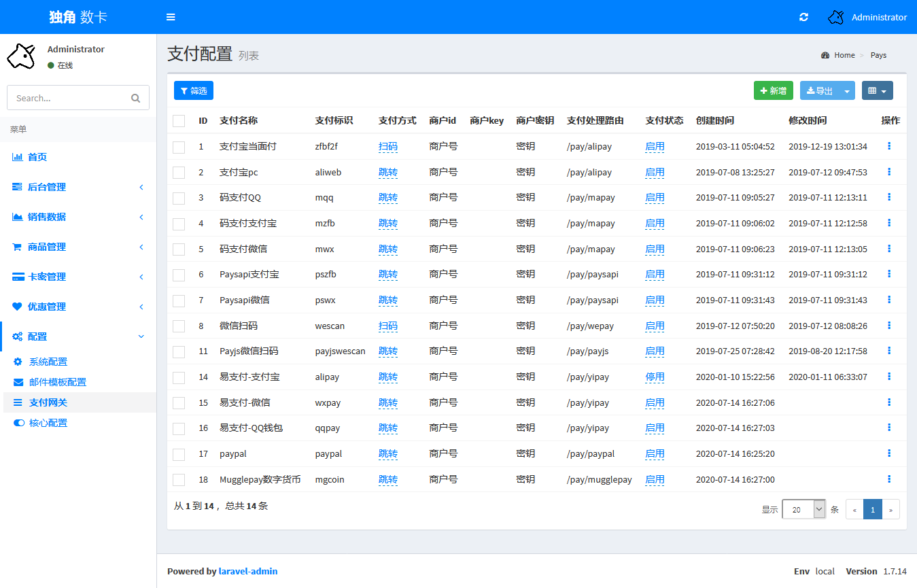Screen dimensions: 917x588
Task: Select all rows with header checkbox
Action: tap(179, 121)
